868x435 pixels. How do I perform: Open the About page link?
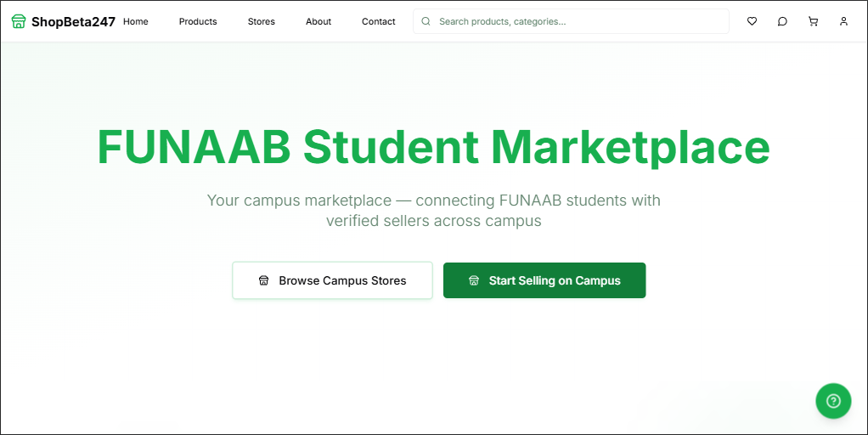(318, 21)
